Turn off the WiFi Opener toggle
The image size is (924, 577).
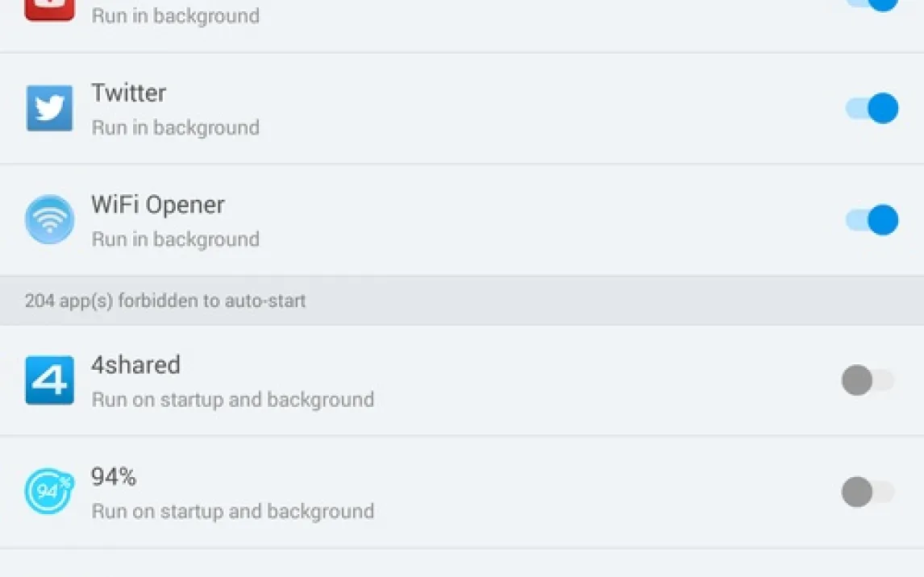(x=872, y=219)
